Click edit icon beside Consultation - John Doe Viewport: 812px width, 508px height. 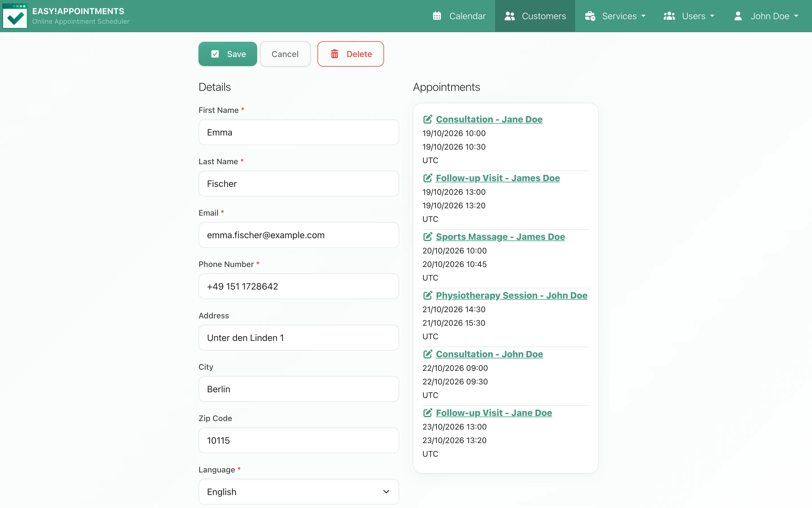(427, 354)
